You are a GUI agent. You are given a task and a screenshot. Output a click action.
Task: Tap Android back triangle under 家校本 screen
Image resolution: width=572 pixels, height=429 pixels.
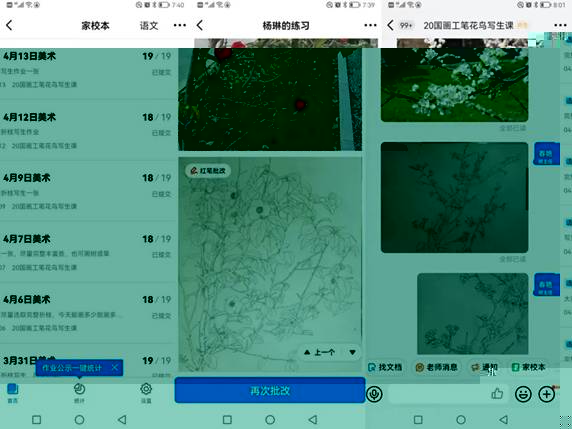[122, 420]
